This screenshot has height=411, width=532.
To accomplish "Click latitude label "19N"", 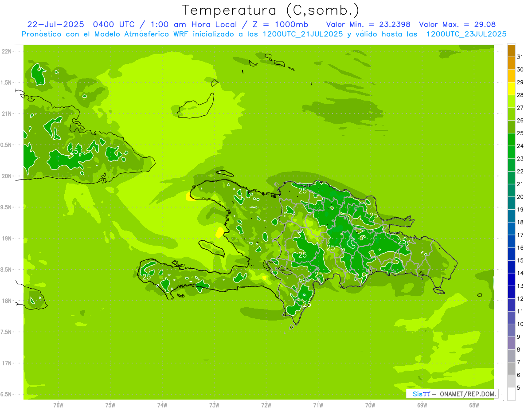I will point(7,239).
